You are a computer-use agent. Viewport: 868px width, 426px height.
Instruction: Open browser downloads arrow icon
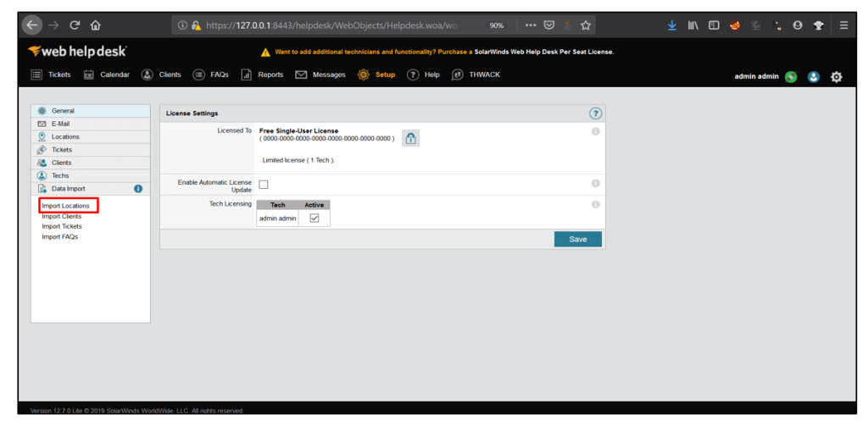click(x=672, y=25)
